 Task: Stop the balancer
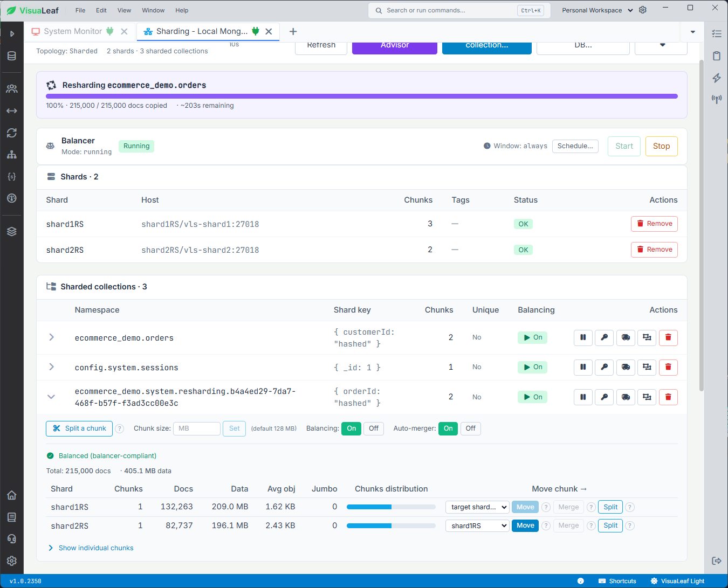[x=662, y=146]
